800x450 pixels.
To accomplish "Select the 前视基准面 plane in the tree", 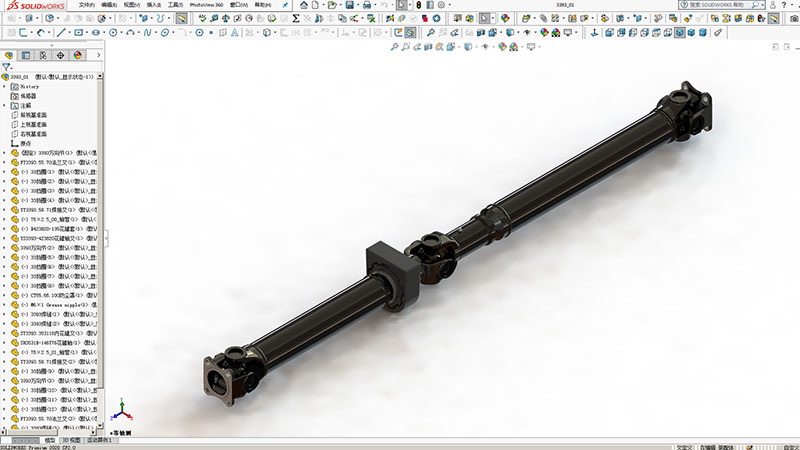I will click(x=33, y=115).
